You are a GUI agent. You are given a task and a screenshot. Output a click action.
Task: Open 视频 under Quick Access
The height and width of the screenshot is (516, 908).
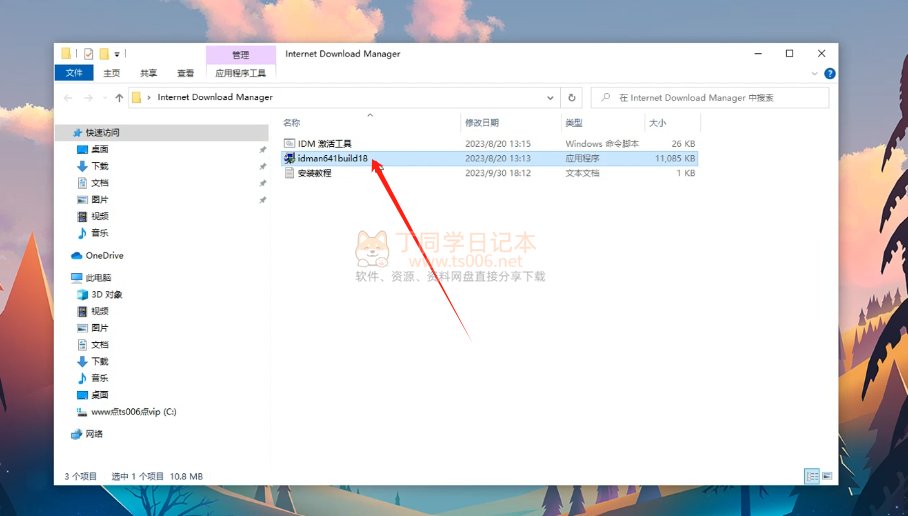pyautogui.click(x=100, y=216)
